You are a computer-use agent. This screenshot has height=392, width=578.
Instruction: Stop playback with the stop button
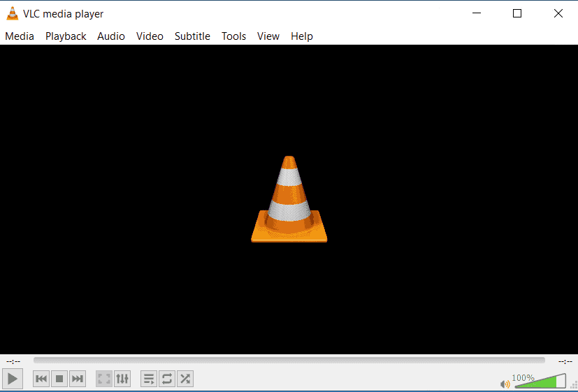click(x=59, y=379)
